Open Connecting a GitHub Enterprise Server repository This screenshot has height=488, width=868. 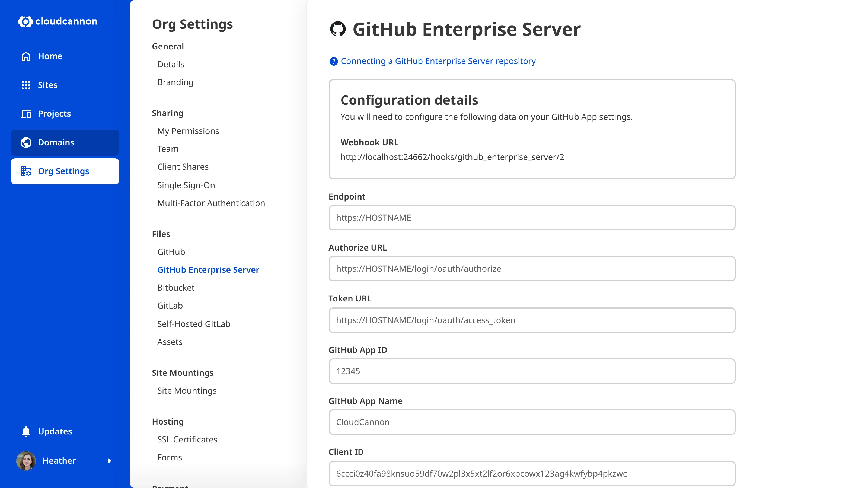pos(438,61)
